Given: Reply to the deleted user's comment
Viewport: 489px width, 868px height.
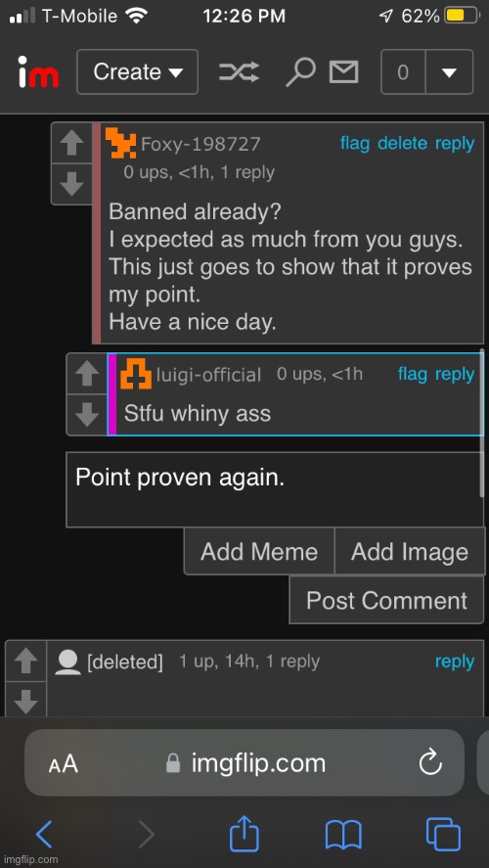Looking at the screenshot, I should (x=455, y=662).
